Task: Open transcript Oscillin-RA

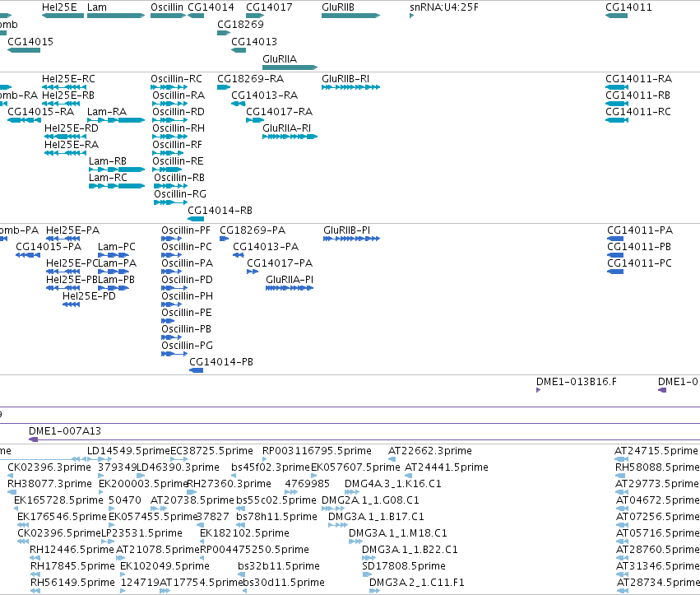Action: click(x=178, y=95)
